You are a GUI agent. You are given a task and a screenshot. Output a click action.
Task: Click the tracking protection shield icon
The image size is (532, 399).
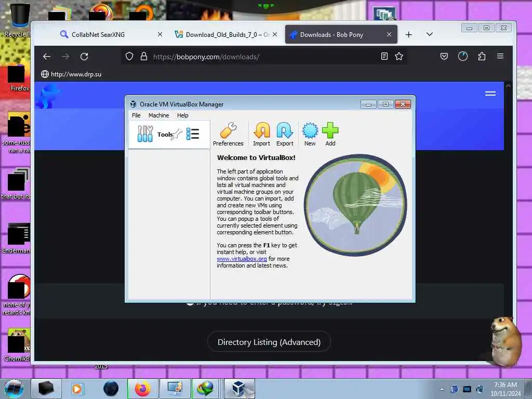pos(129,56)
